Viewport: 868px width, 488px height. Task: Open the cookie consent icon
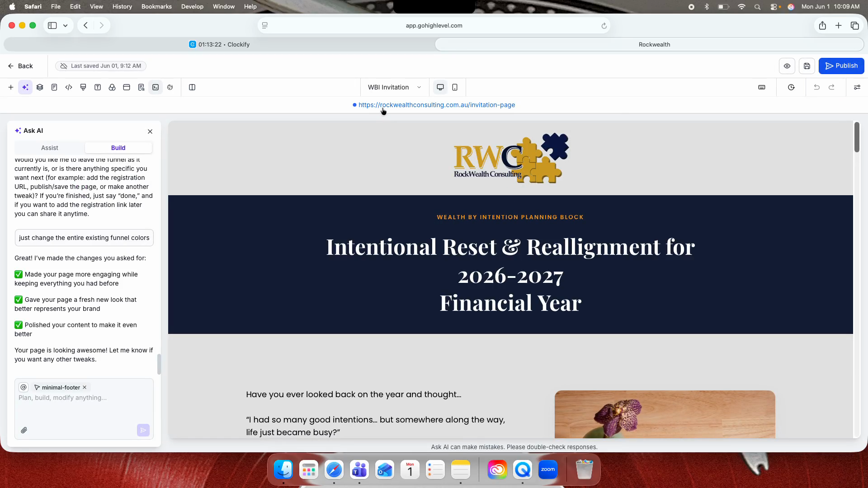(x=170, y=87)
